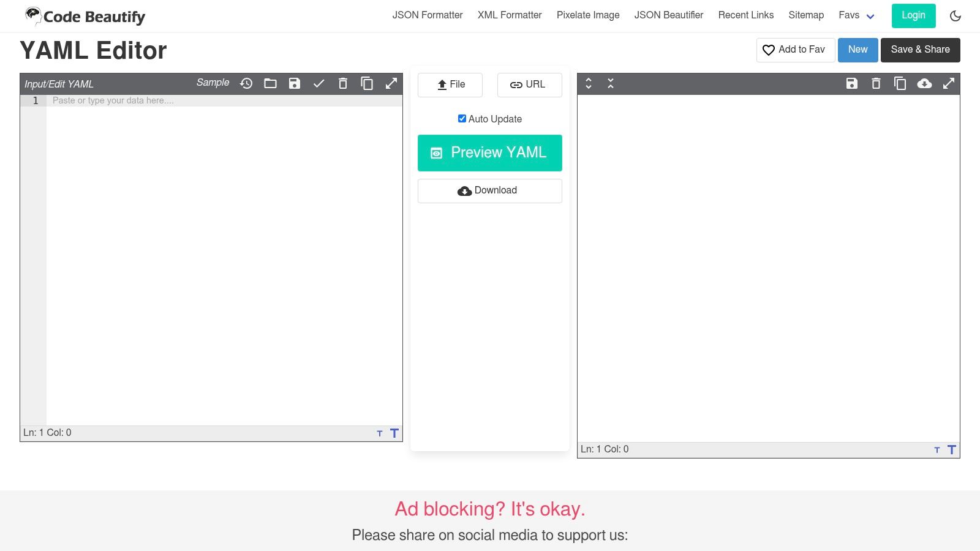Create a New YAML document
The height and width of the screenshot is (551, 980).
pyautogui.click(x=858, y=50)
